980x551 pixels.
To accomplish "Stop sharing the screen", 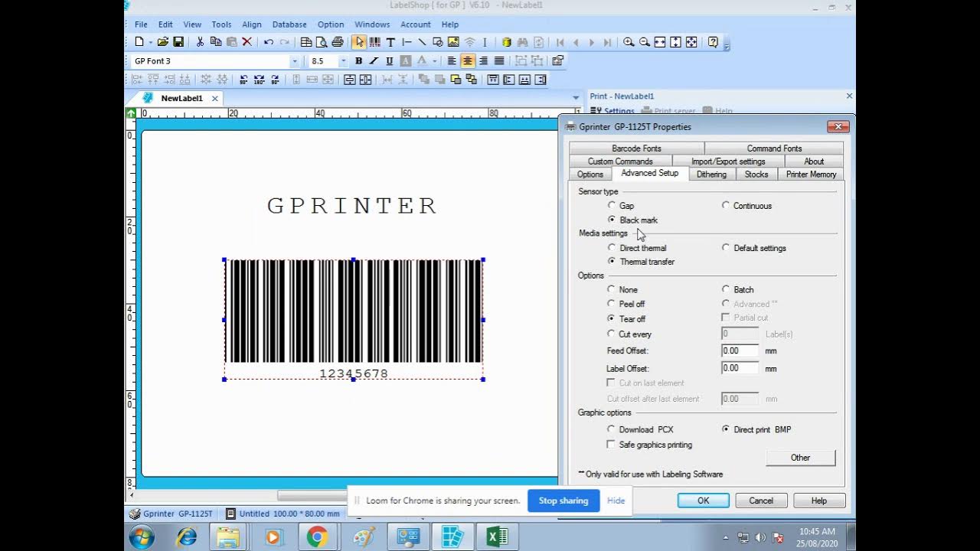I will [x=563, y=500].
